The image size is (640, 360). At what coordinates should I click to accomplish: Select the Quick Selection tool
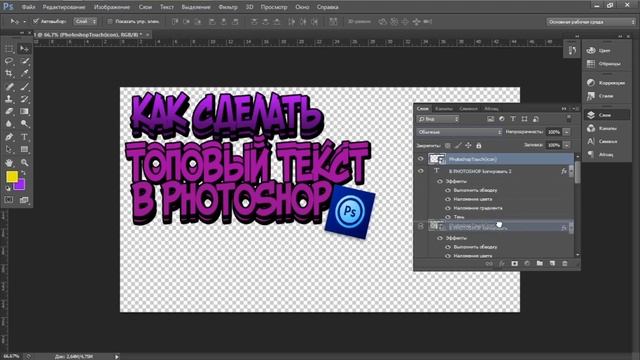coord(24,61)
